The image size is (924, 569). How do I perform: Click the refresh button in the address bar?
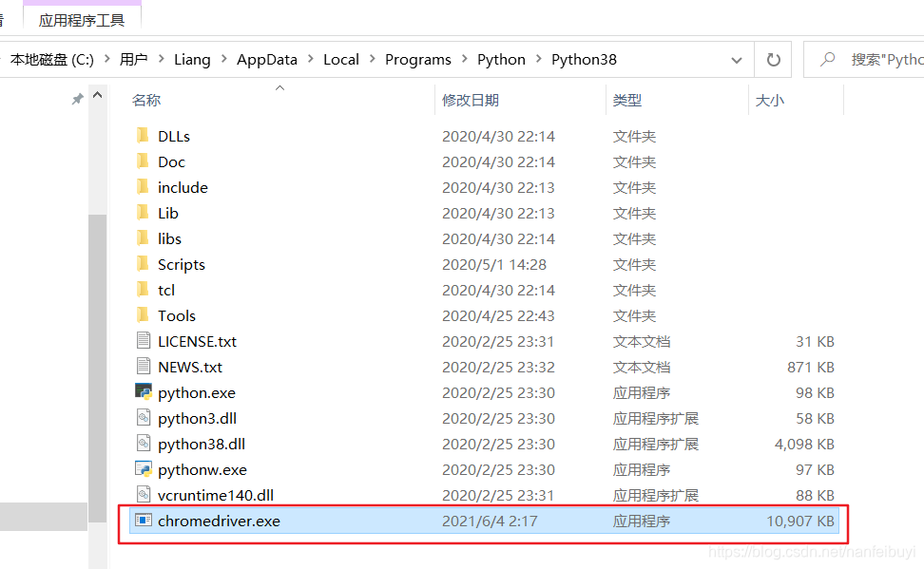pos(773,59)
